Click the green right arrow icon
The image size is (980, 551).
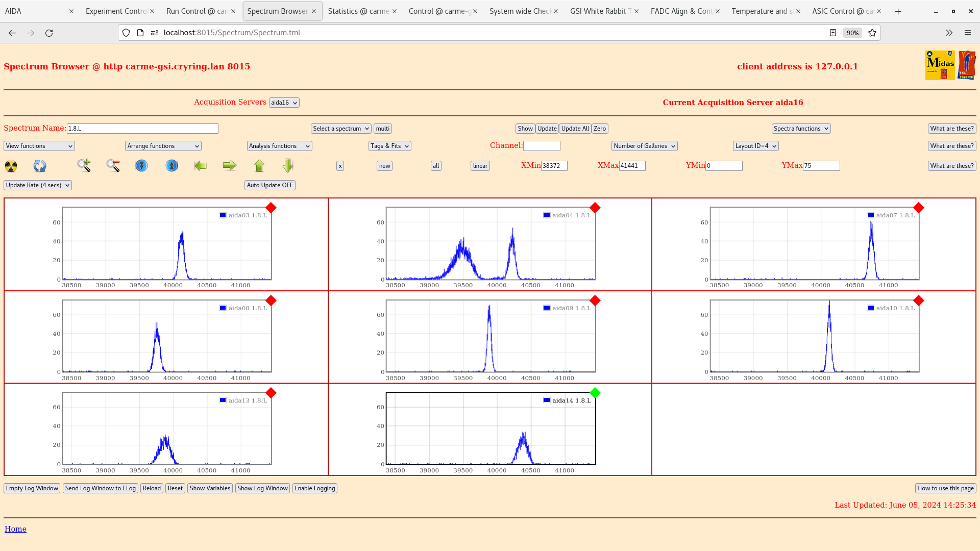tap(230, 165)
